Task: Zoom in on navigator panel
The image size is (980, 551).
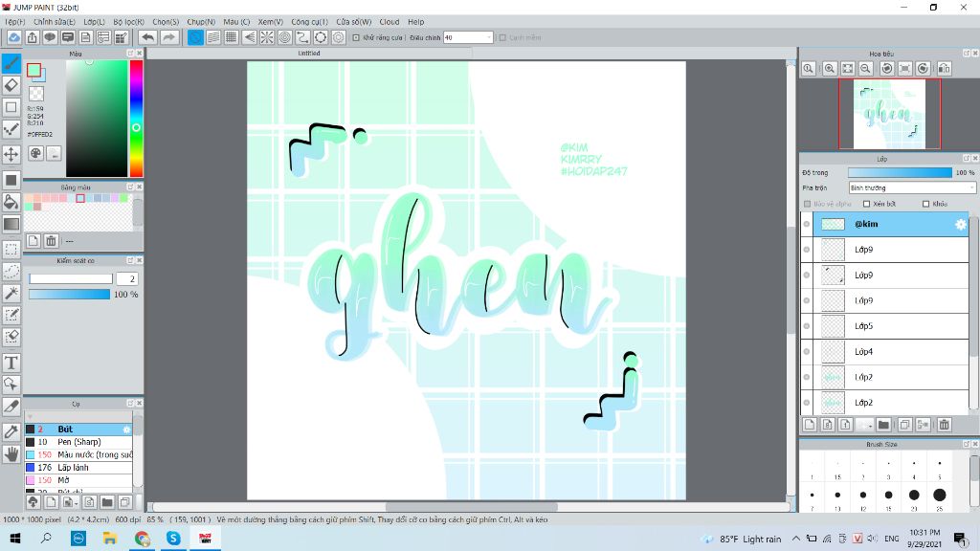Action: tap(830, 69)
